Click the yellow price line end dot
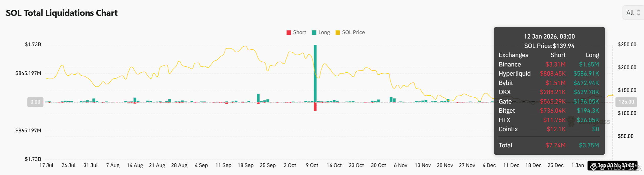644x175 pixels. click(x=613, y=95)
